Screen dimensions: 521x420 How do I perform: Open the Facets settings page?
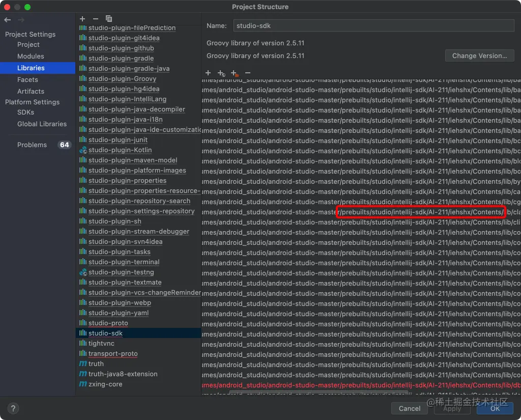point(27,79)
